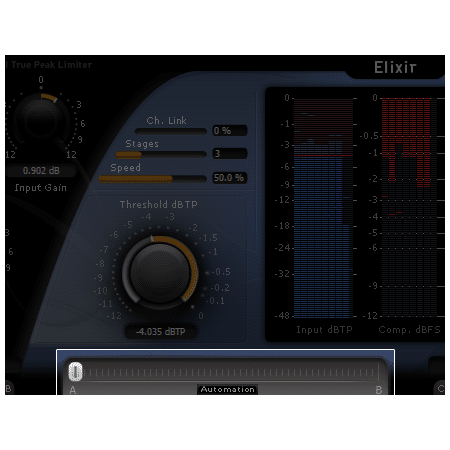Click the Input dBTP level meter
Viewport: 450px width, 450px height.
323,208
